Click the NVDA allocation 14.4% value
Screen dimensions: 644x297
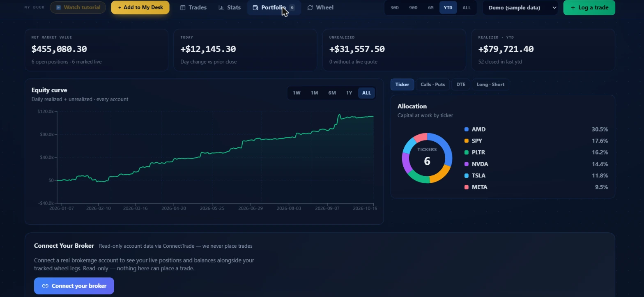click(600, 164)
